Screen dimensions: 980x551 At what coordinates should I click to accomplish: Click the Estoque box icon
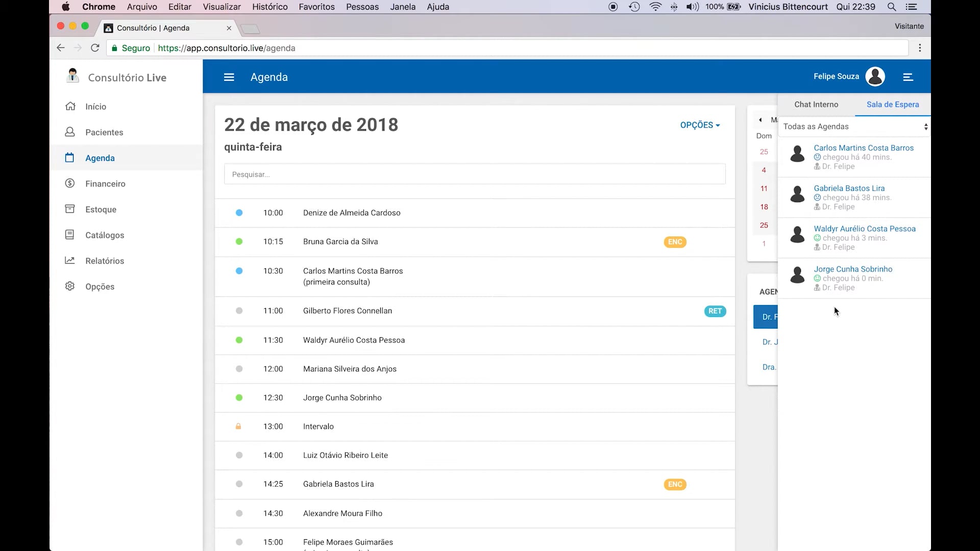coord(70,209)
